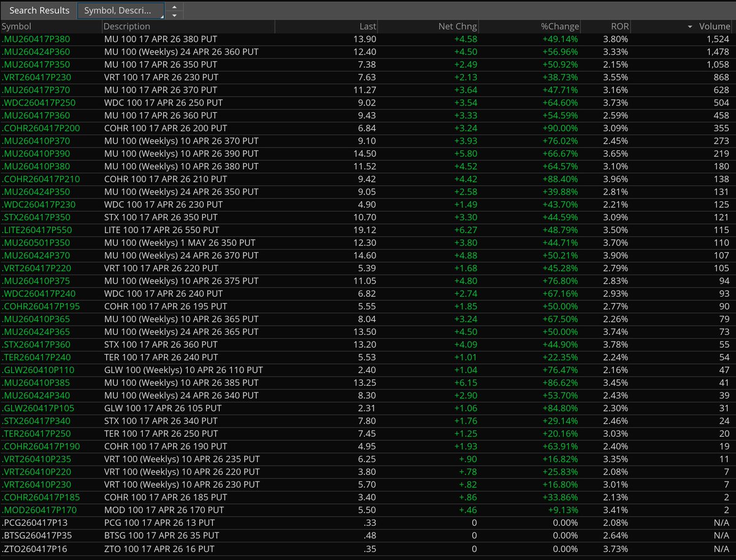
Task: Select symbol .STX260417P340
Action: (x=36, y=421)
